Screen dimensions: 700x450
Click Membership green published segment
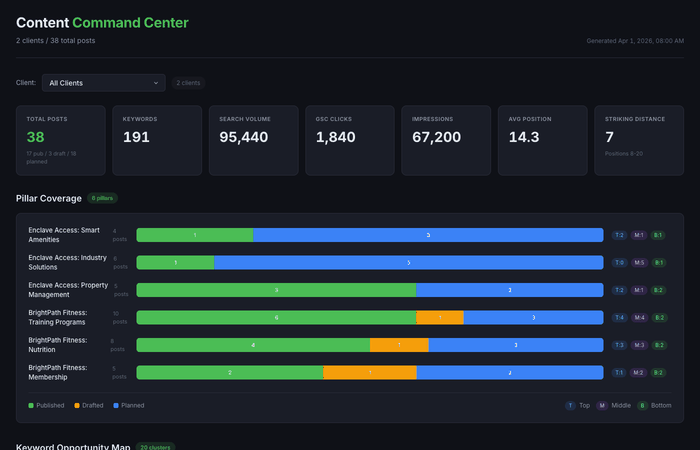pos(230,373)
